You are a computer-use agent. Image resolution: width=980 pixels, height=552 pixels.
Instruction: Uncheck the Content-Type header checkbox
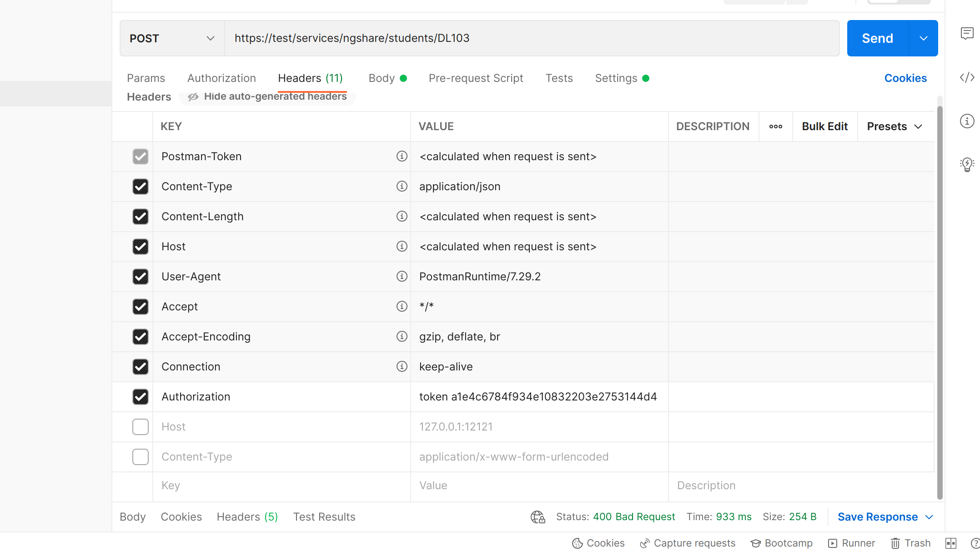click(x=141, y=187)
